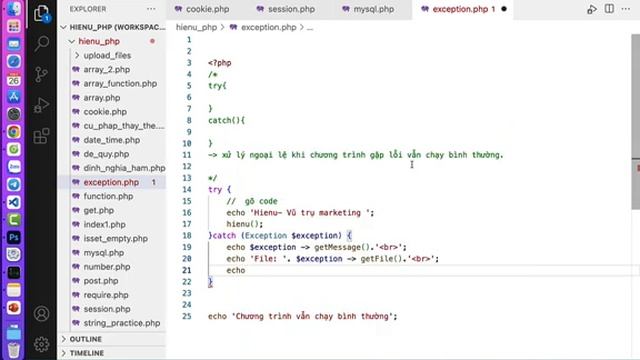Open Visual Studio Code from the dock
Image resolution: width=640 pixels, height=360 pixels.
[13, 202]
